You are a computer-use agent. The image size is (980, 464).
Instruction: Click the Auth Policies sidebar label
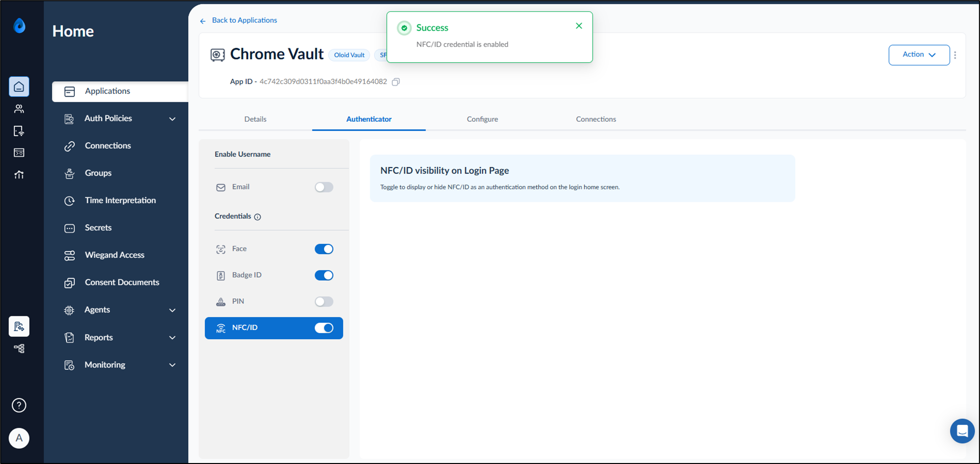pyautogui.click(x=108, y=118)
